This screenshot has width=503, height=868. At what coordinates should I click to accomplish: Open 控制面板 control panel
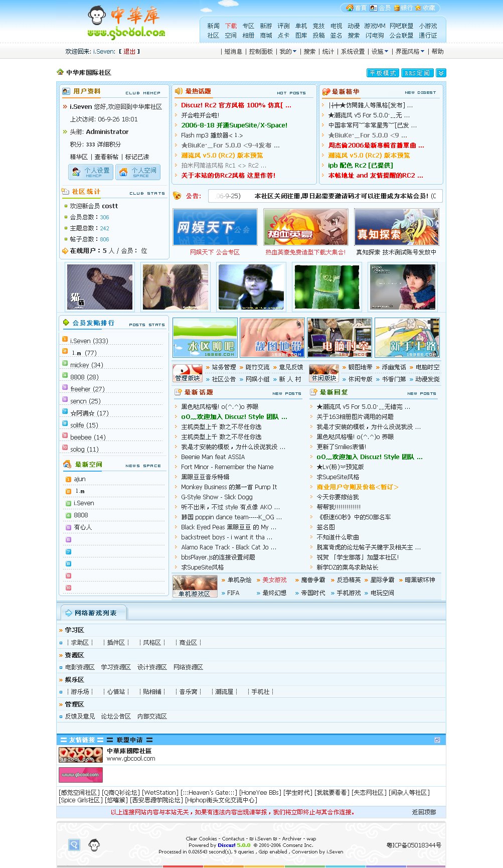tap(261, 51)
